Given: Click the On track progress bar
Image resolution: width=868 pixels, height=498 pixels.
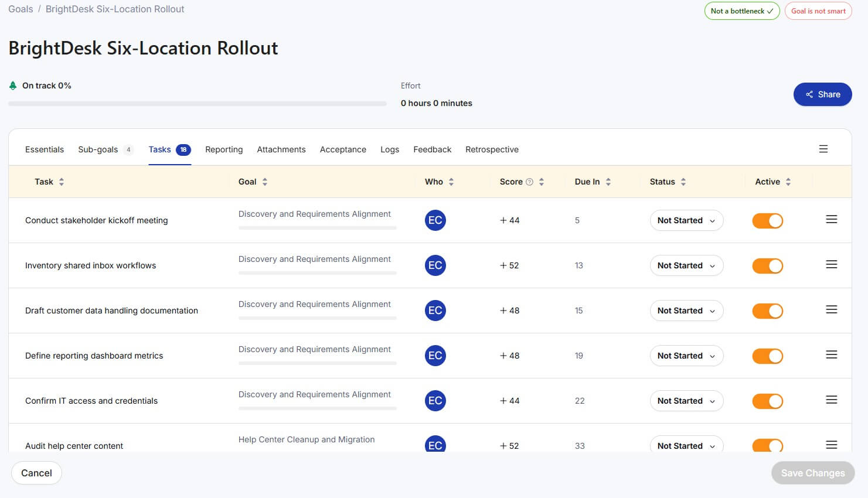Looking at the screenshot, I should click(x=198, y=104).
